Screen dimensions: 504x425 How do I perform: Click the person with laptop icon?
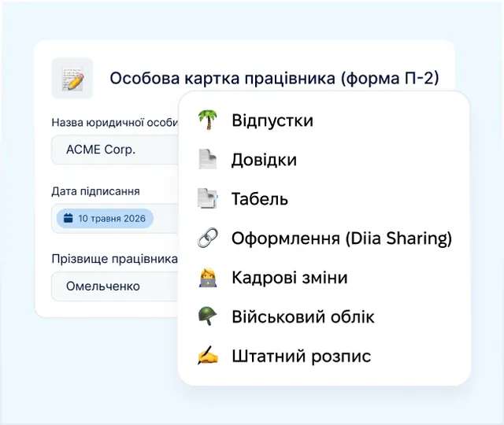208,277
